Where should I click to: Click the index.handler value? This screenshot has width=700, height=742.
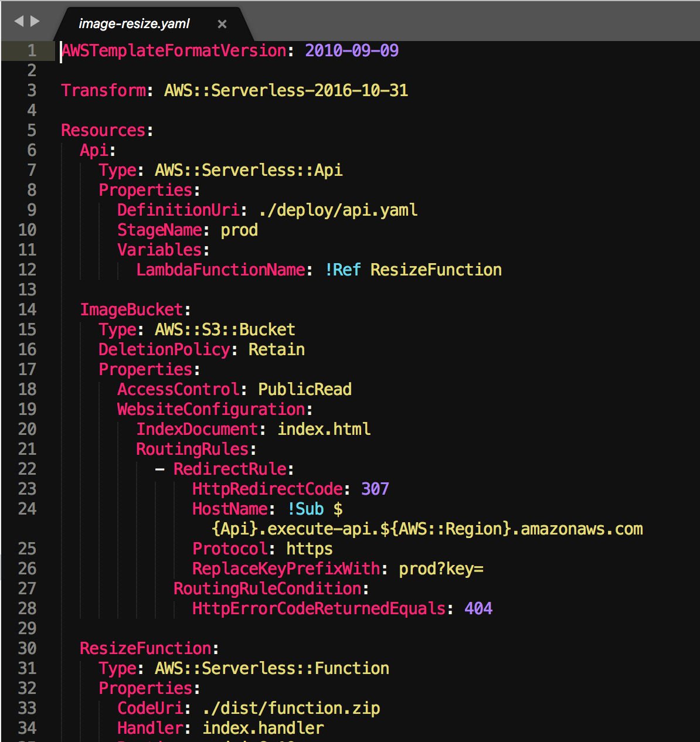tap(263, 728)
